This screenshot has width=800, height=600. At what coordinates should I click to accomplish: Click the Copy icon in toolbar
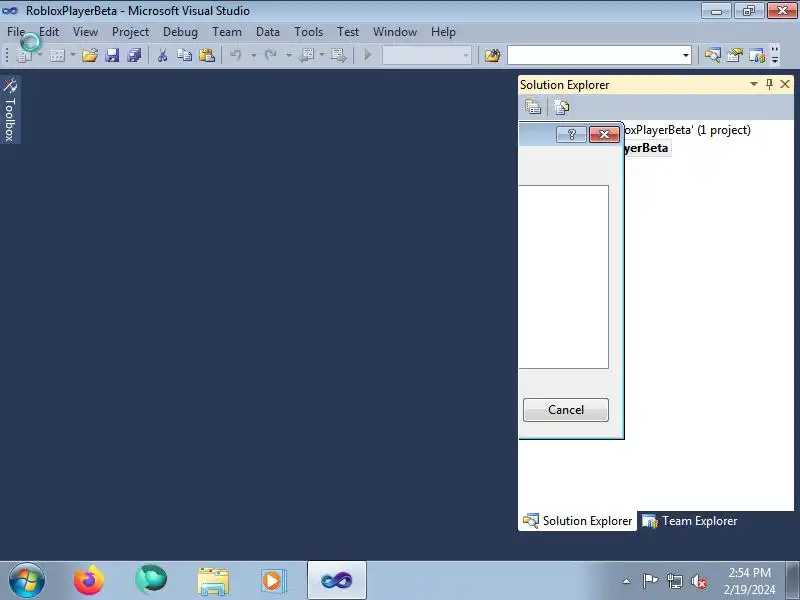click(184, 55)
